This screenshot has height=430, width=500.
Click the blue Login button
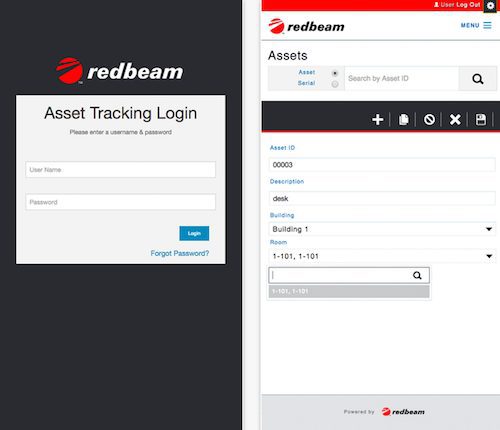point(194,233)
